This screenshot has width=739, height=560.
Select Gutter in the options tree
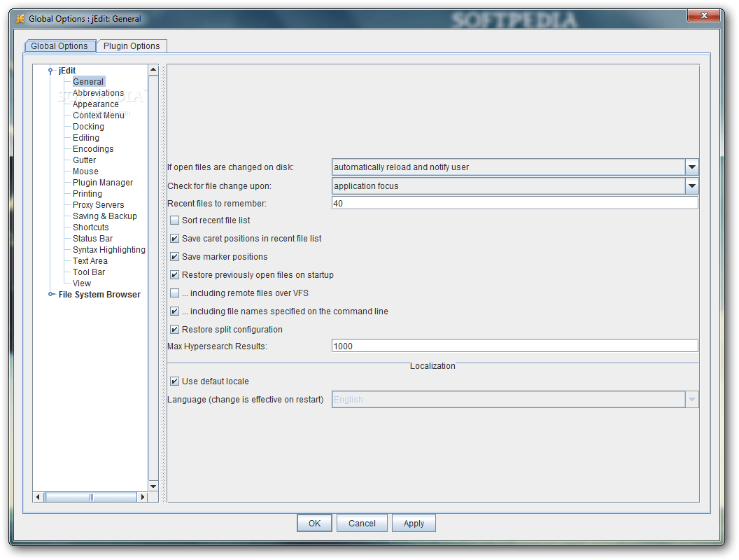(85, 160)
